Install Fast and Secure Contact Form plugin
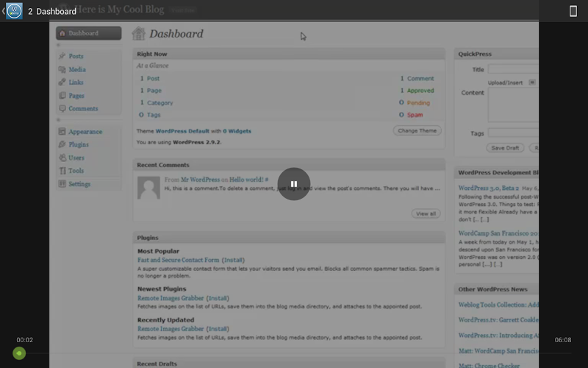 (x=233, y=260)
